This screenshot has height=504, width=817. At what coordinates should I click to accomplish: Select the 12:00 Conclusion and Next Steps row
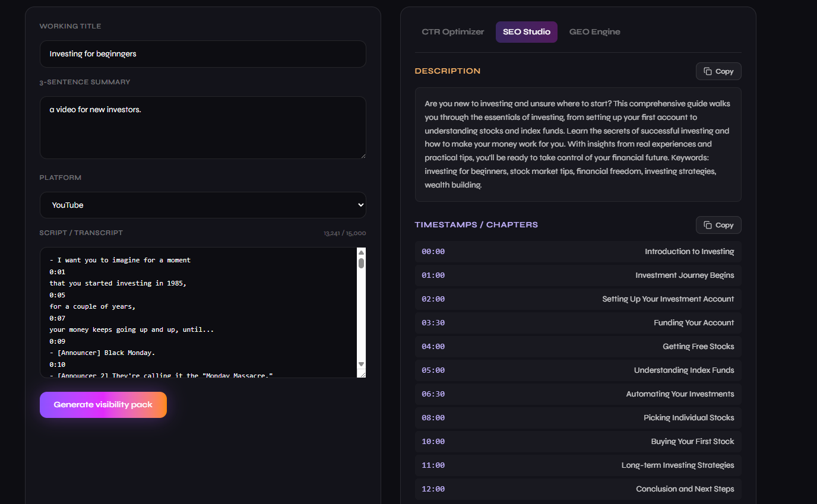point(578,489)
